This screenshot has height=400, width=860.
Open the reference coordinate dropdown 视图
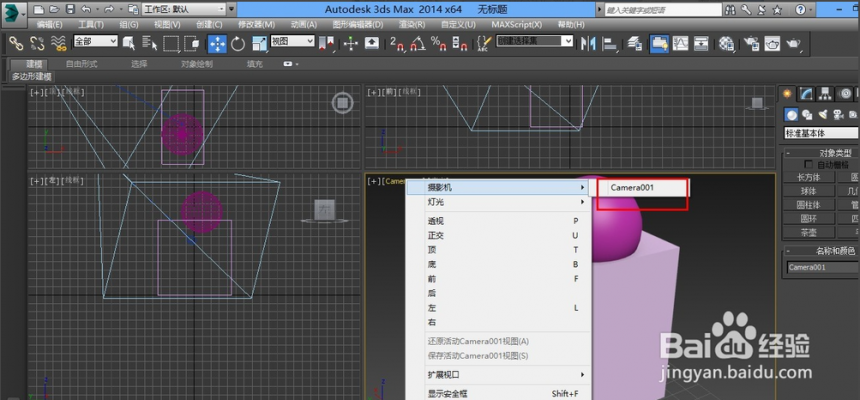pos(293,41)
